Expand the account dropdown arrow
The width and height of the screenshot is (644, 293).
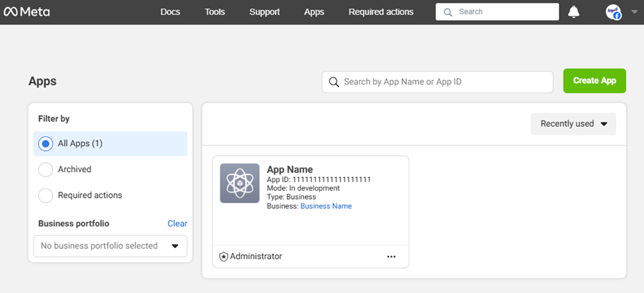634,12
